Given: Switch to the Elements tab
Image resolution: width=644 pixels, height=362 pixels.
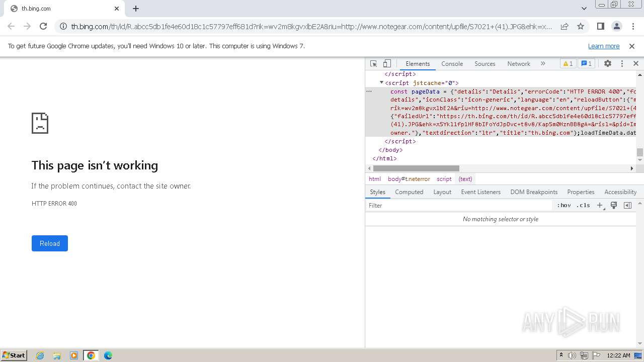Looking at the screenshot, I should [418, 64].
